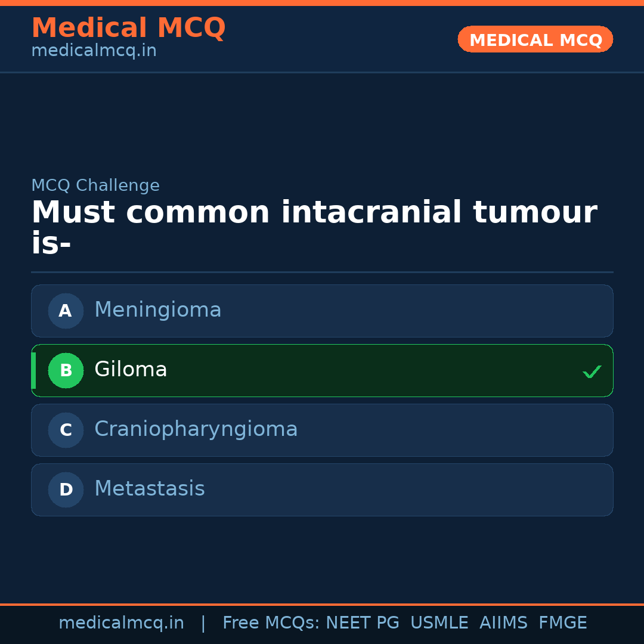
Task: Click the AIIMS text in footer
Action: coord(503,623)
